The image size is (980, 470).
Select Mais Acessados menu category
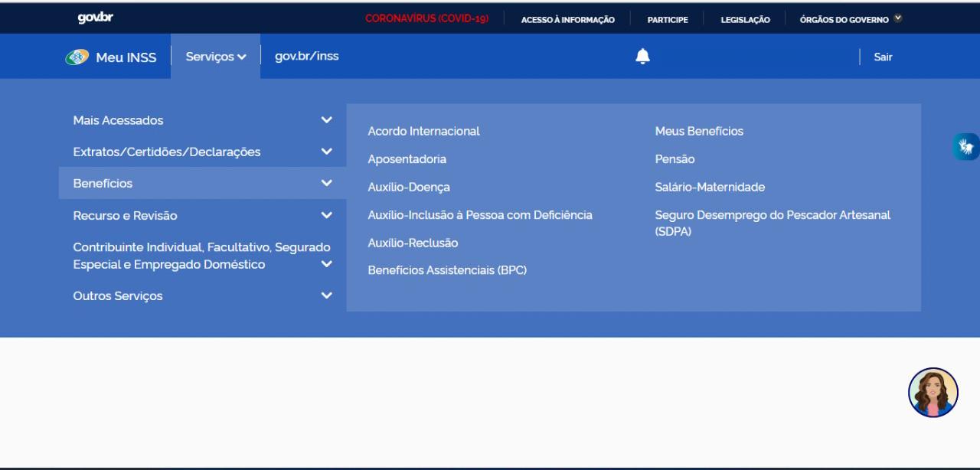[118, 120]
